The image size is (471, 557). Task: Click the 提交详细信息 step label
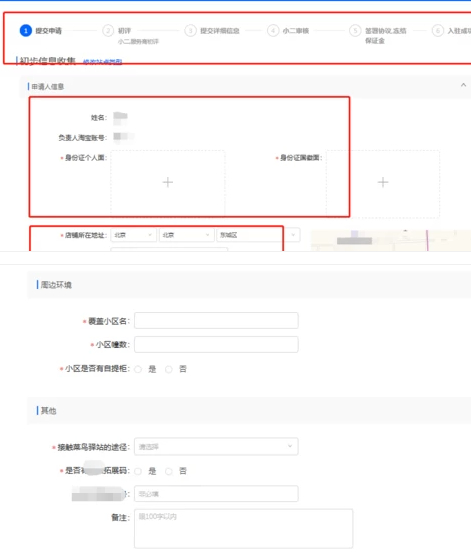220,31
